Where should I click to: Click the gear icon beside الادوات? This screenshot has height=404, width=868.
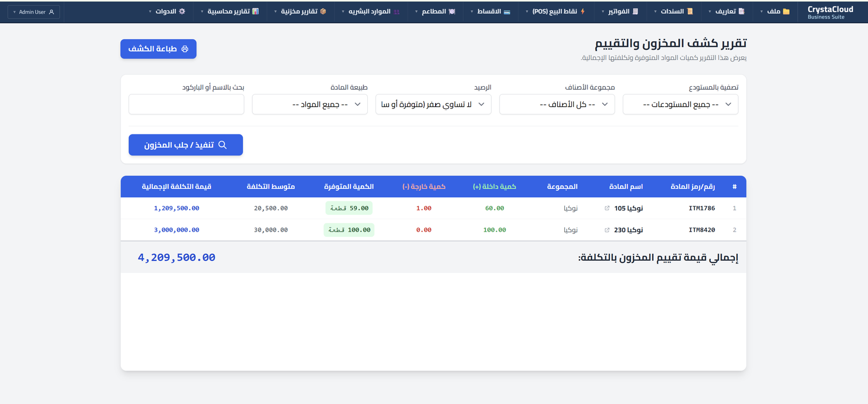pos(182,11)
